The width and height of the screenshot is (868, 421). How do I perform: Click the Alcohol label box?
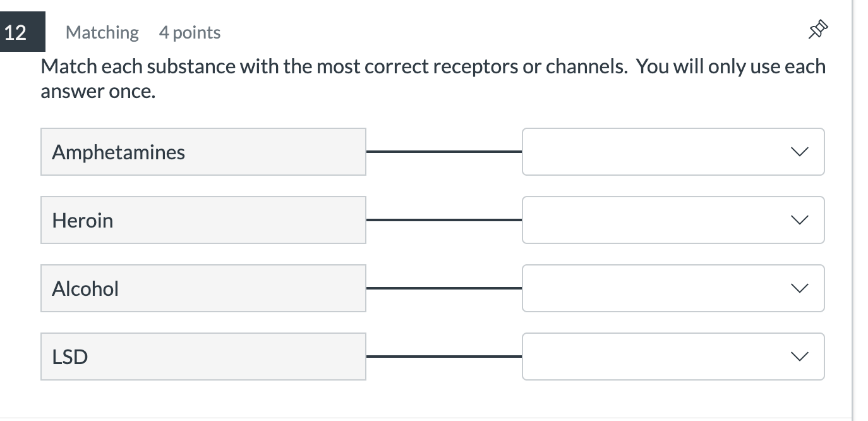pyautogui.click(x=202, y=288)
